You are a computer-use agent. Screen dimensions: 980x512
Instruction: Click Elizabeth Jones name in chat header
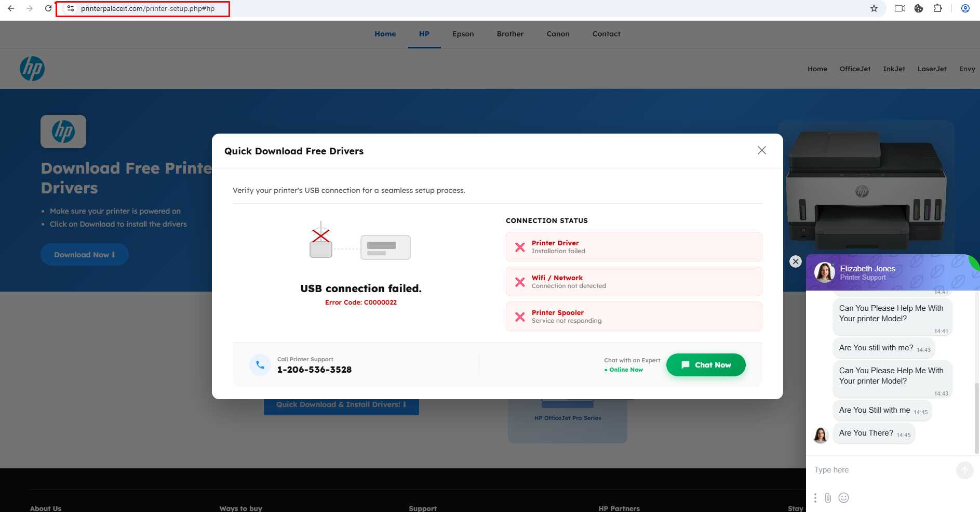point(868,269)
